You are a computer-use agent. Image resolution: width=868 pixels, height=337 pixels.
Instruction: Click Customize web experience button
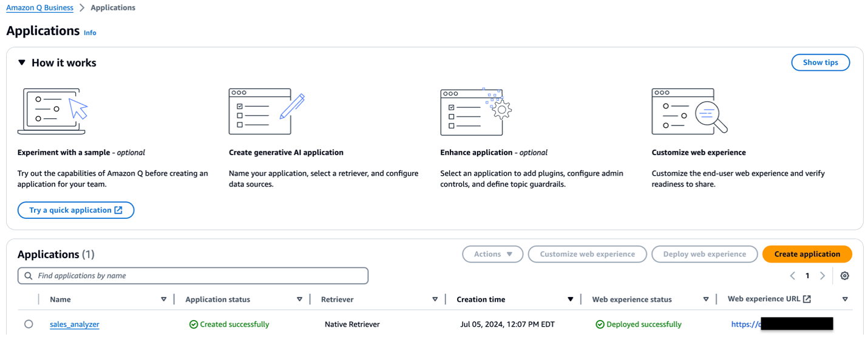[588, 254]
